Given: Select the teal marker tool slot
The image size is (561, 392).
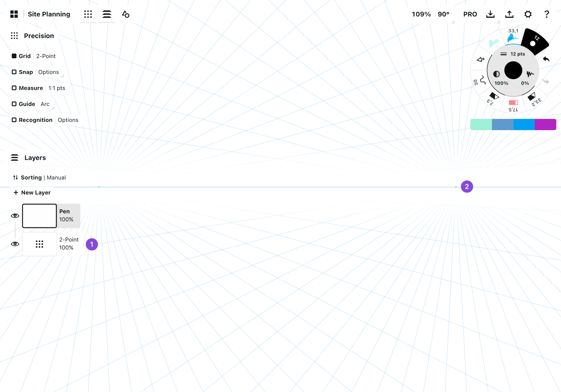Looking at the screenshot, I should pyautogui.click(x=494, y=43).
